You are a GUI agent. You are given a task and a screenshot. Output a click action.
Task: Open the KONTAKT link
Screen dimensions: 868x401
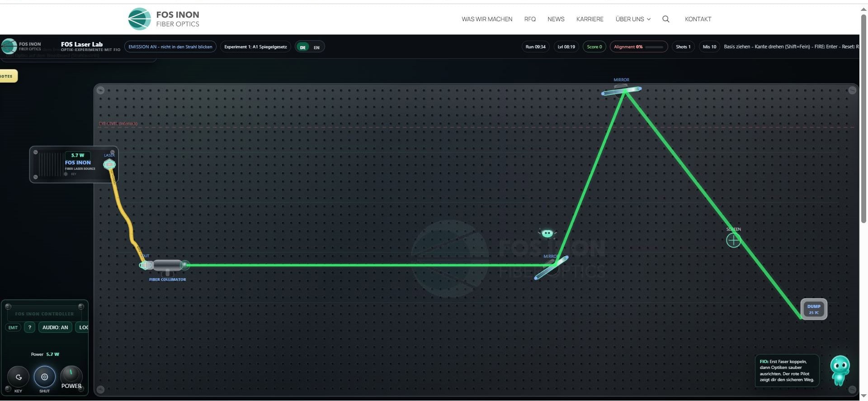click(x=698, y=19)
